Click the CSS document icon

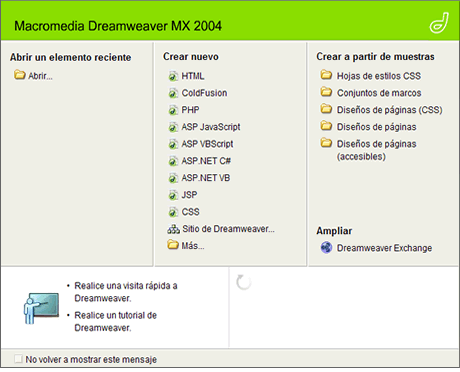coord(173,212)
